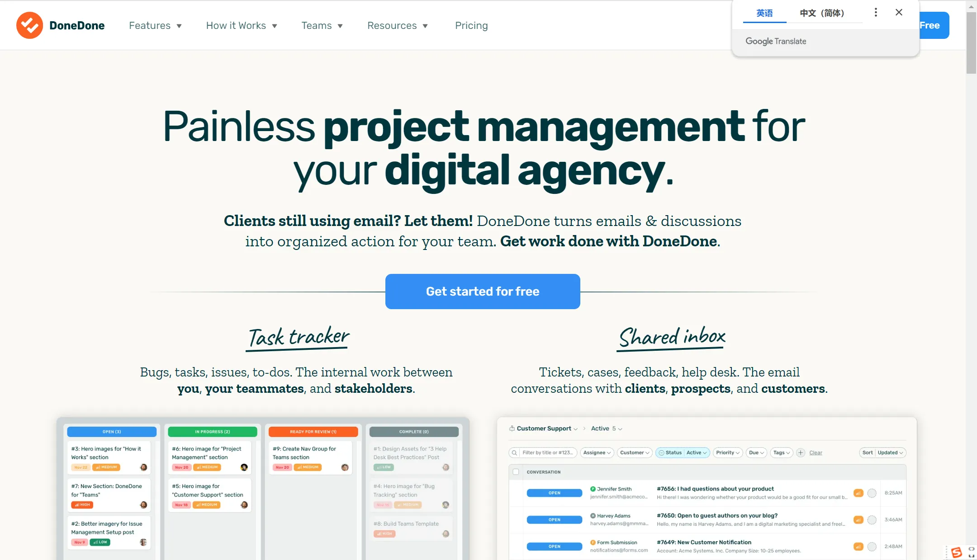Toggle the Assignee filter in shared inbox
The height and width of the screenshot is (560, 977).
coord(595,452)
